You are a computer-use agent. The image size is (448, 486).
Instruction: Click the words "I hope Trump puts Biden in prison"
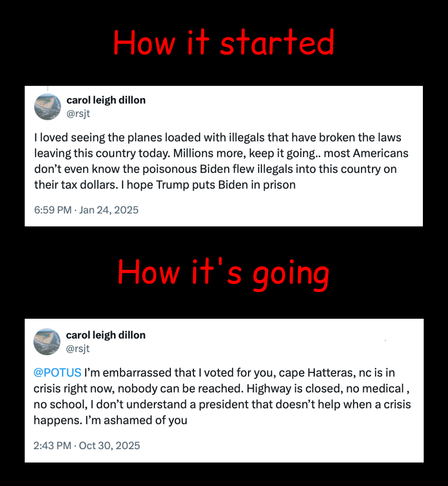(x=211, y=185)
